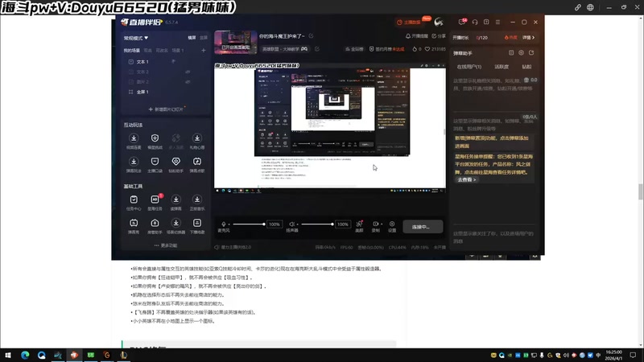Open the messages icon with red badge
This screenshot has height=362, width=644.
462,22
